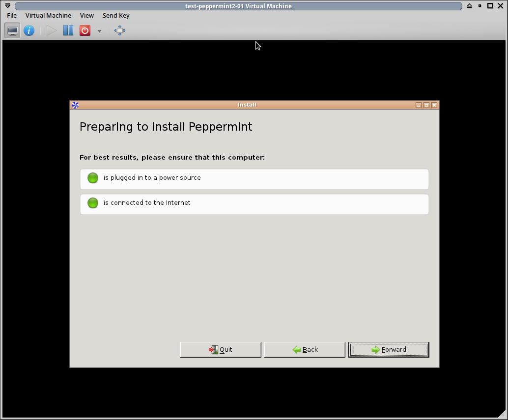Click the 'is plugged in to a power source' text
The height and width of the screenshot is (420, 508).
[152, 178]
